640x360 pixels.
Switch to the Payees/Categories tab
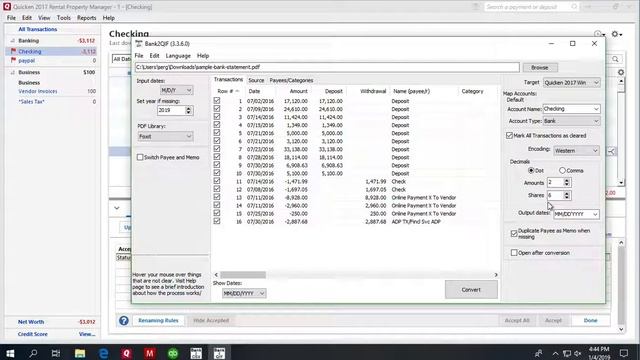(x=291, y=80)
